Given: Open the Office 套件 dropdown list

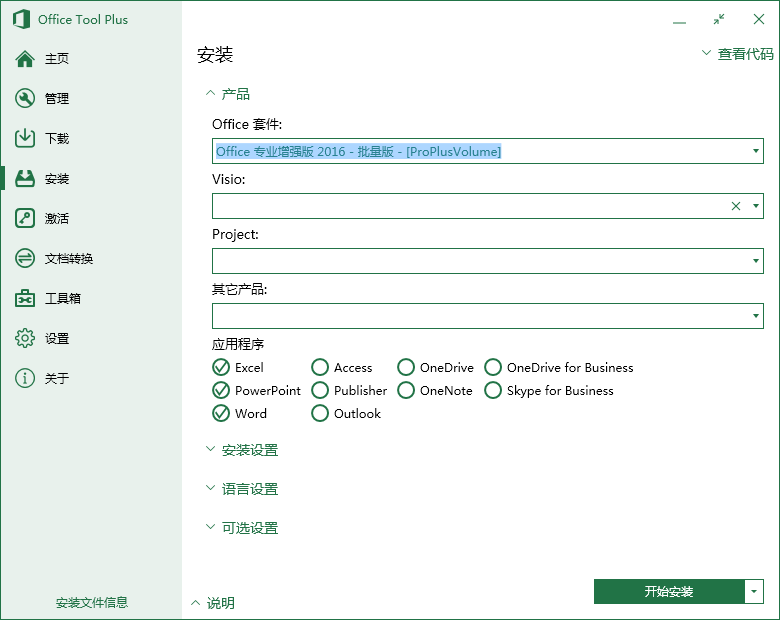Looking at the screenshot, I should click(x=756, y=152).
